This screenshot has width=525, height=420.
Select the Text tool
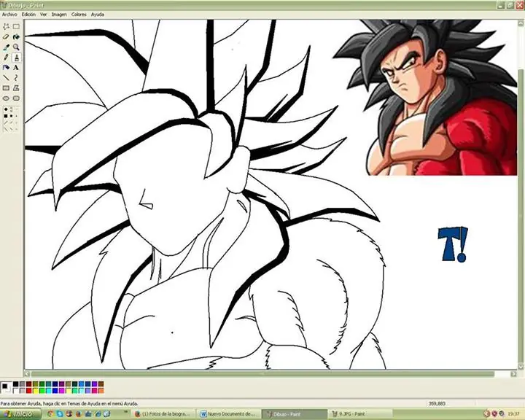[16, 68]
